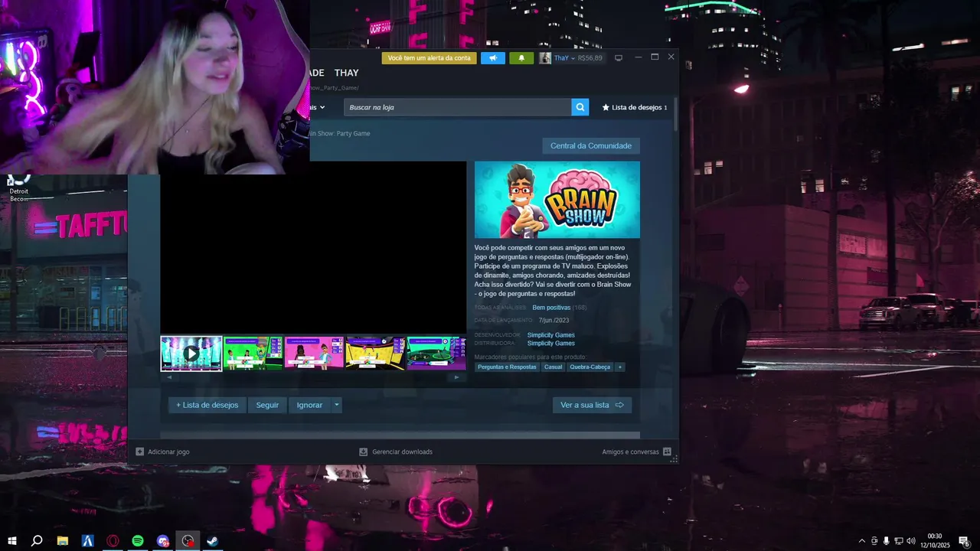Open the taskbar clock and date
Viewport: 980px width, 551px height.
pyautogui.click(x=935, y=541)
